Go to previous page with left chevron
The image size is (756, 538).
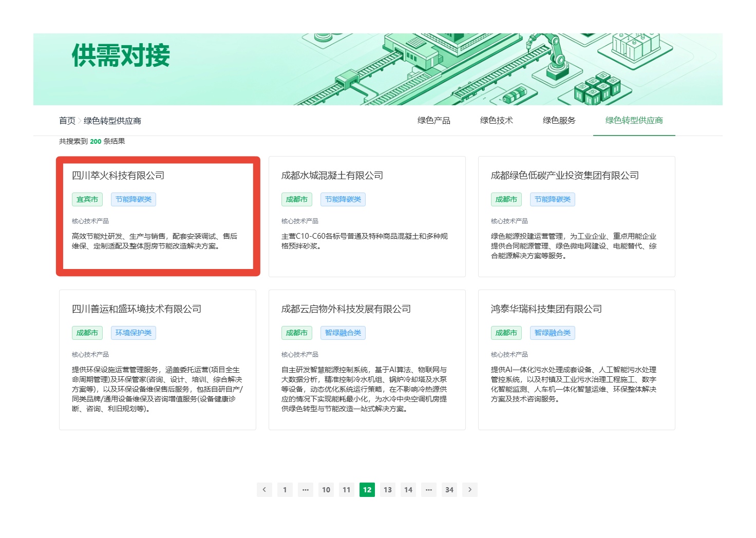[x=264, y=490]
